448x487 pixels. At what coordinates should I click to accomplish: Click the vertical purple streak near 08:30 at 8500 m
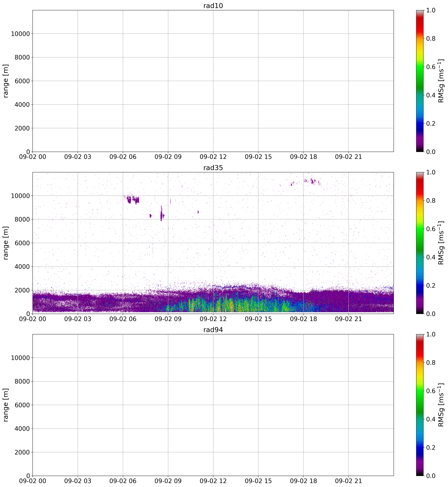[x=161, y=213]
